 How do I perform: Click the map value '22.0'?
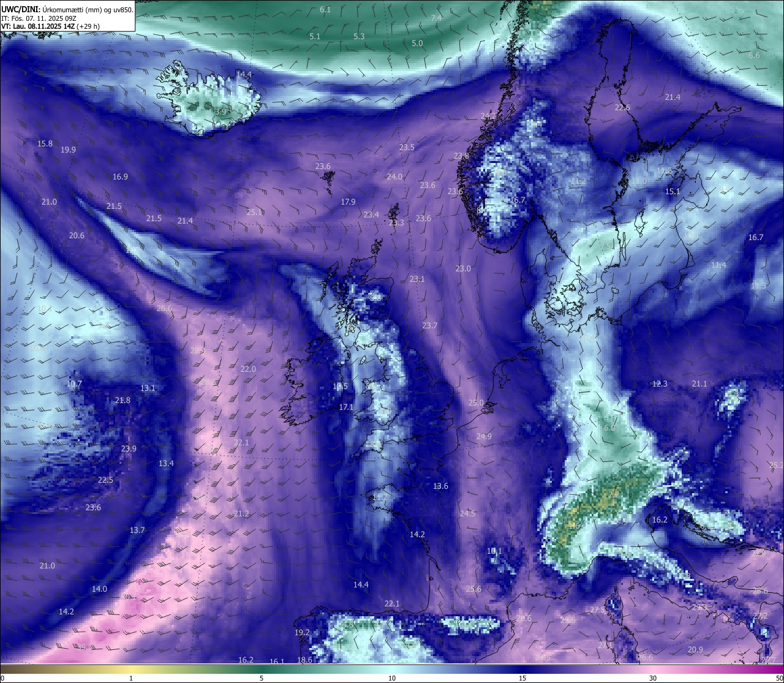248,369
